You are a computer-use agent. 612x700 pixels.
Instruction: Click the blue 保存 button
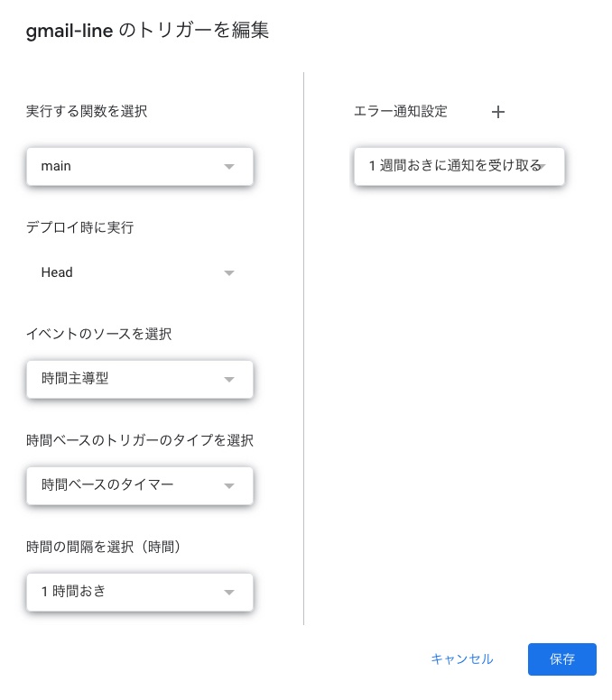pos(561,659)
